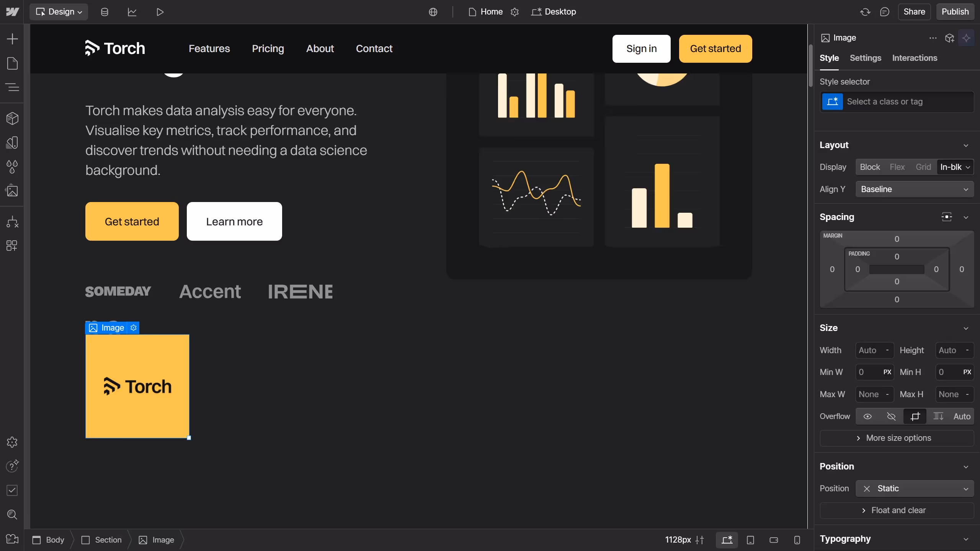The height and width of the screenshot is (551, 980).
Task: Switch to the Interactions tab
Action: [x=914, y=58]
